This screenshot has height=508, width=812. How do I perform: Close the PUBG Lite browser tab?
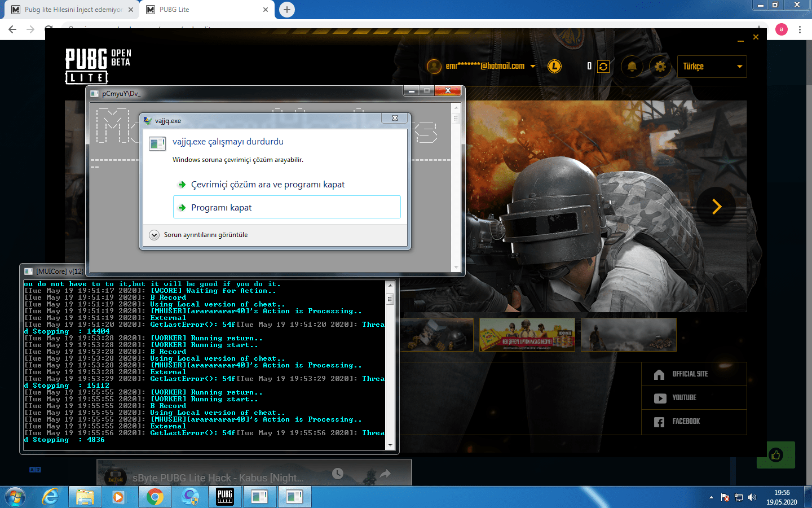[266, 10]
